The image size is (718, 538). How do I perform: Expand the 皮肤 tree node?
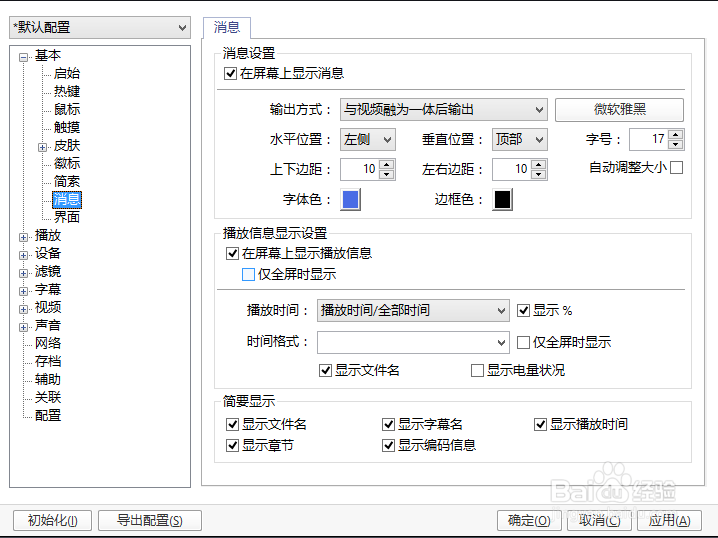click(x=42, y=147)
